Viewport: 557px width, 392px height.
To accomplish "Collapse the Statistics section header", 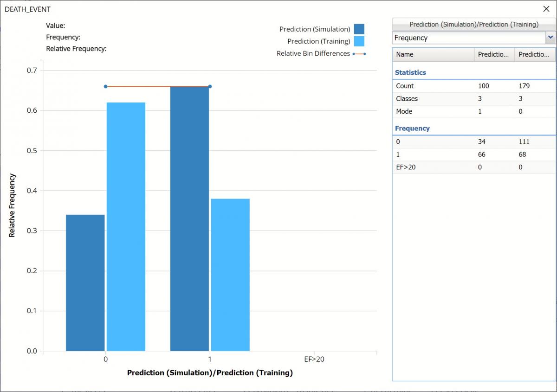I will (x=410, y=72).
